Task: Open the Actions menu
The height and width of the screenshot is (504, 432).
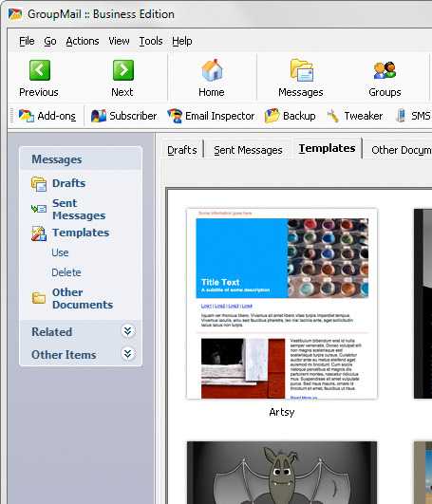Action: point(83,41)
